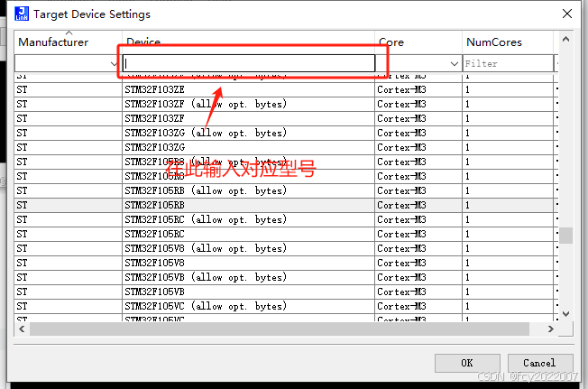The width and height of the screenshot is (588, 389).
Task: Sort by Device column header
Action: point(248,42)
